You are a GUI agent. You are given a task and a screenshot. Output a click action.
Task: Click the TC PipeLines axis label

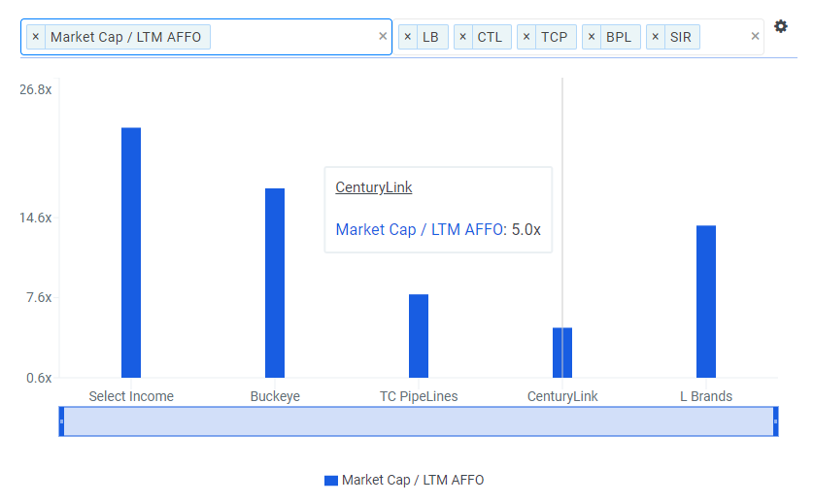pyautogui.click(x=419, y=396)
